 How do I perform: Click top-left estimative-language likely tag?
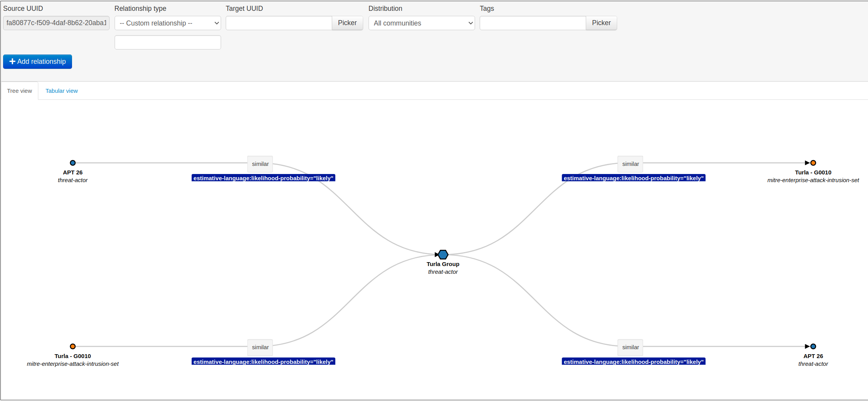click(263, 178)
